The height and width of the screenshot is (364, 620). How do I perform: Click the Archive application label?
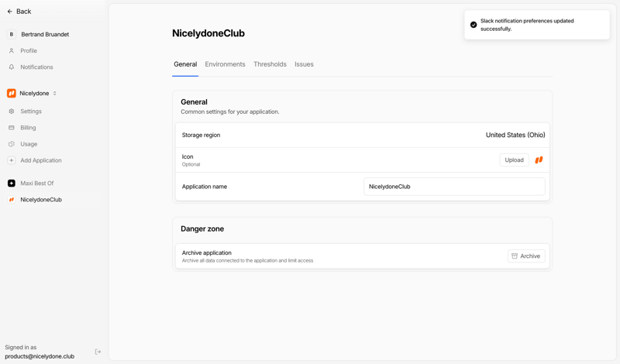206,252
